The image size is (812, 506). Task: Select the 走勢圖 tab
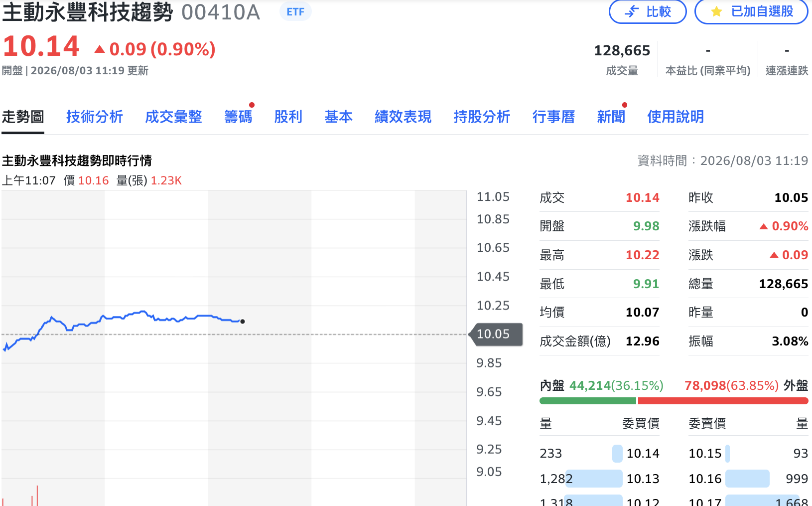(23, 117)
